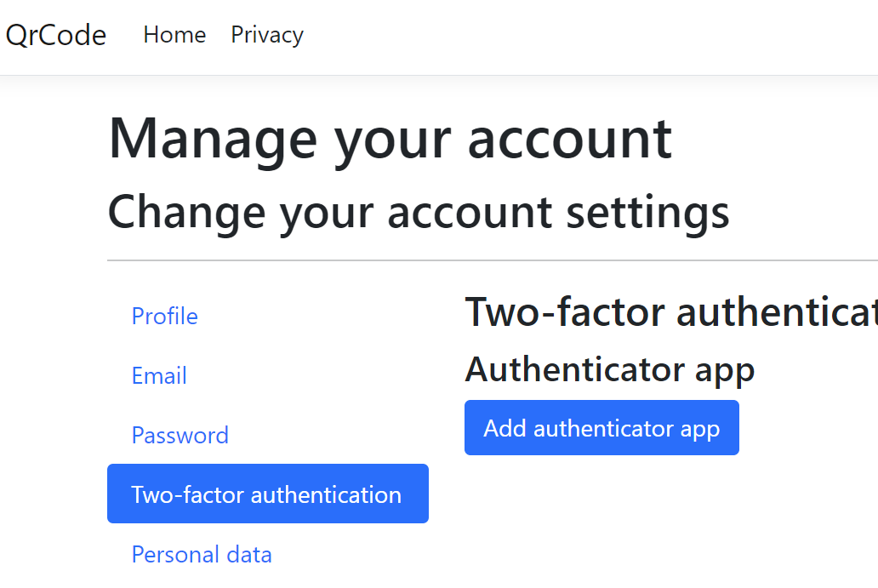878x588 pixels.
Task: Click the "Authenticator app" section heading
Action: [609, 370]
